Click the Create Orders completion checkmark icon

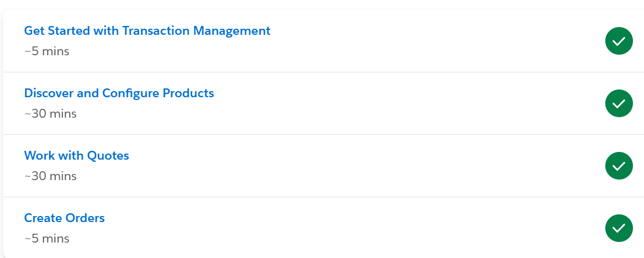[619, 228]
